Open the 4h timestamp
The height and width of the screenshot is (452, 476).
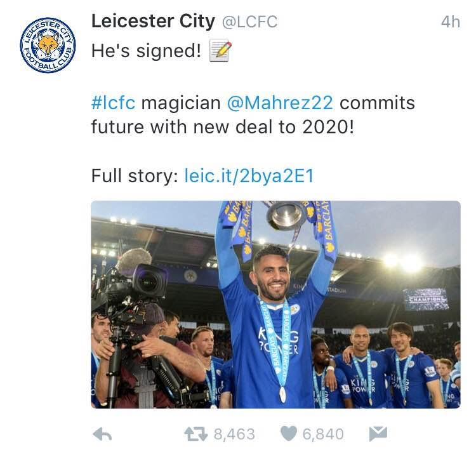(x=449, y=22)
